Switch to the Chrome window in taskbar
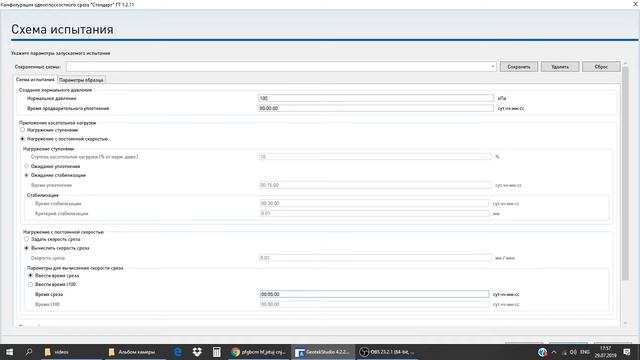Viewport: 640px width, 360px height. [x=258, y=352]
